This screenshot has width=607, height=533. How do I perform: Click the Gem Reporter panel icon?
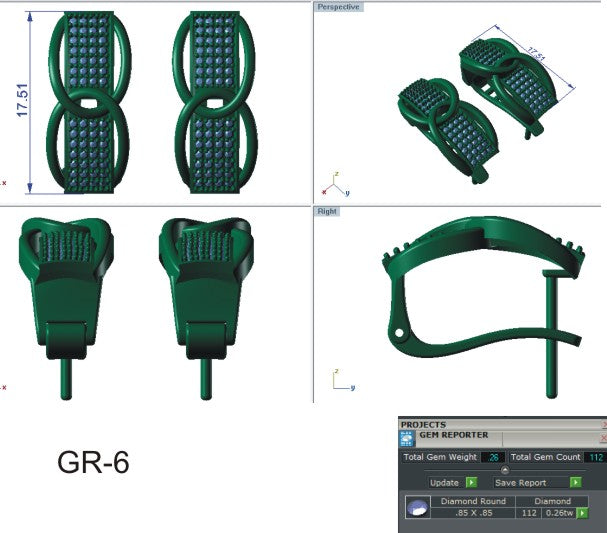(407, 438)
